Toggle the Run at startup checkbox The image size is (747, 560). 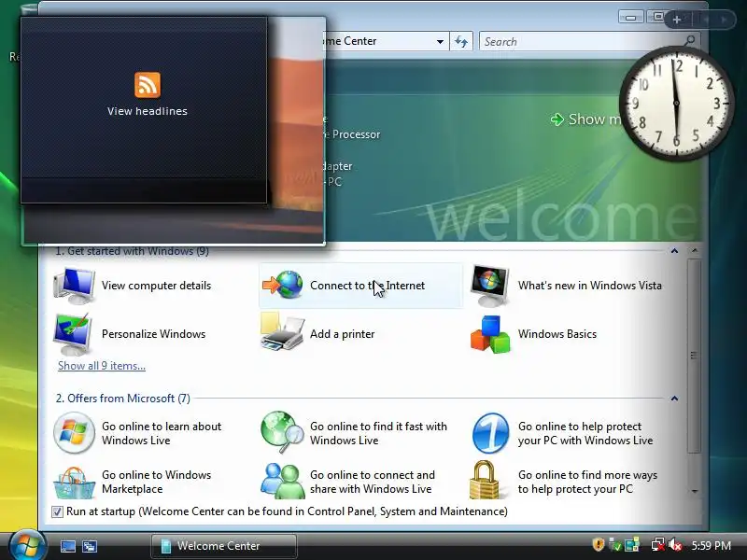pos(57,511)
